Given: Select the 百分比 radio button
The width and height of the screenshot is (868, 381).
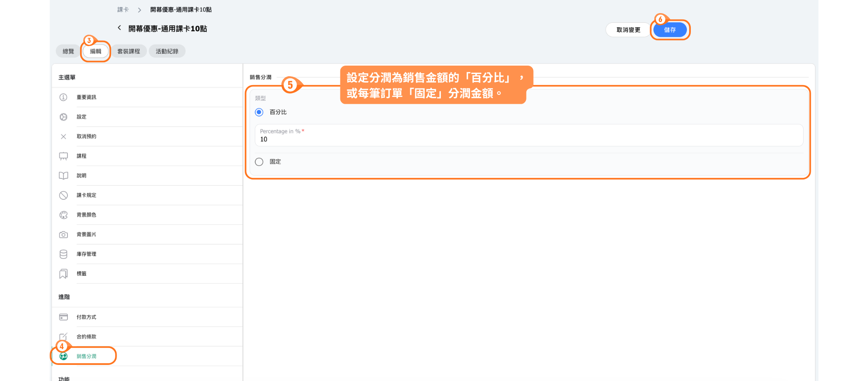Looking at the screenshot, I should 259,112.
